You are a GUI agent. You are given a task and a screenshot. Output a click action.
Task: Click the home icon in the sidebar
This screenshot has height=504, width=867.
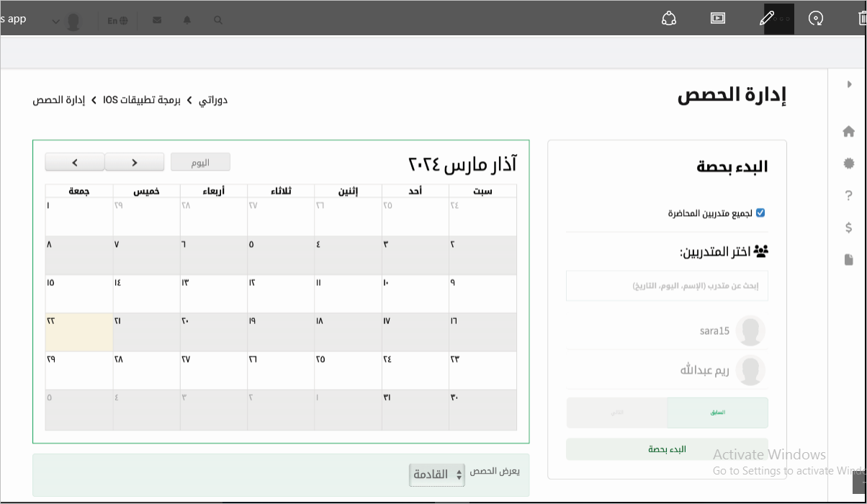click(848, 131)
